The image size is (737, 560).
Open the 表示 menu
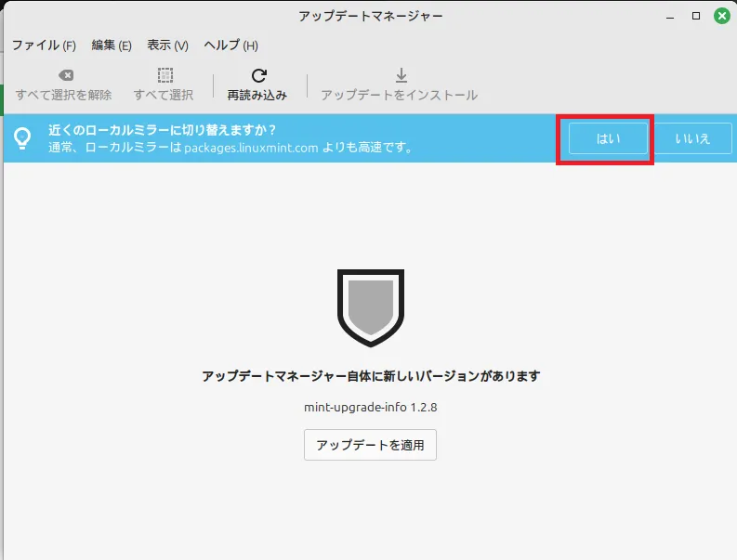[x=167, y=46]
